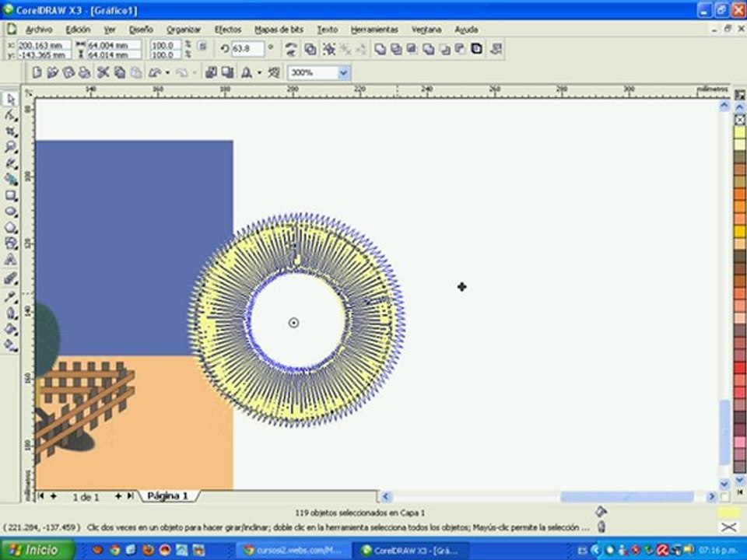This screenshot has height=560, width=747.
Task: Click the x position field
Action: coord(44,46)
